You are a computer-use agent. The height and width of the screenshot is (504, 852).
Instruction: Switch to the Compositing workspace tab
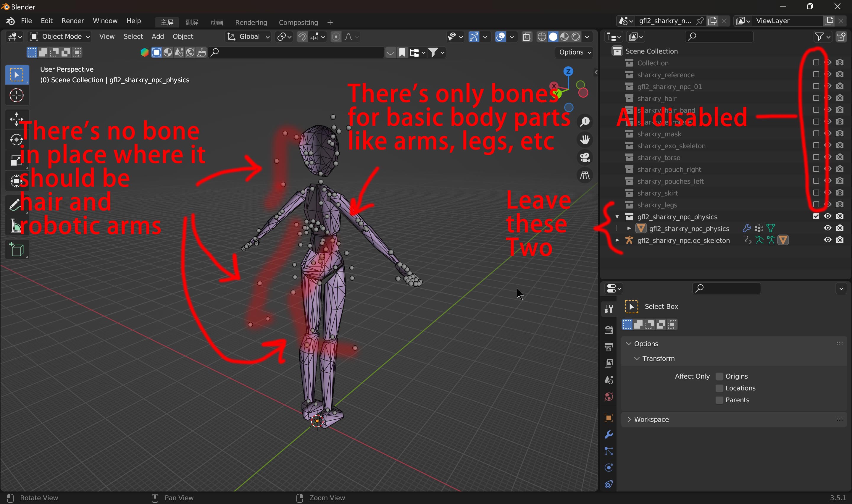(298, 22)
